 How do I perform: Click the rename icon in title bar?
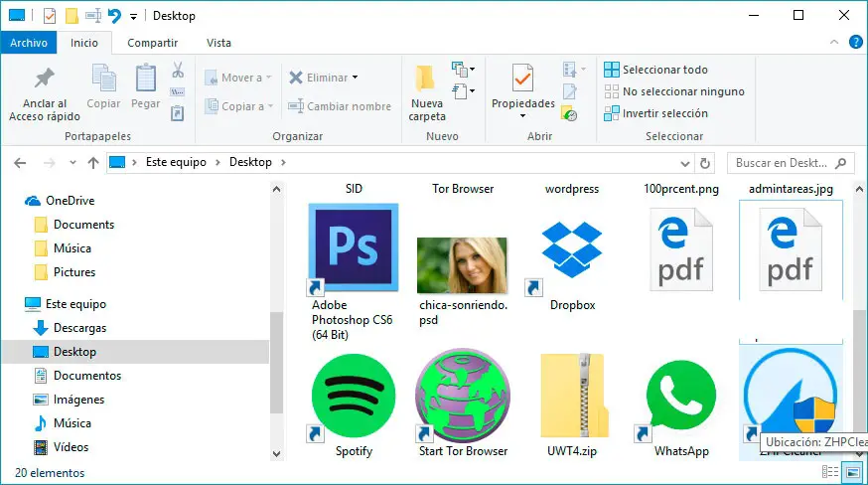[93, 16]
